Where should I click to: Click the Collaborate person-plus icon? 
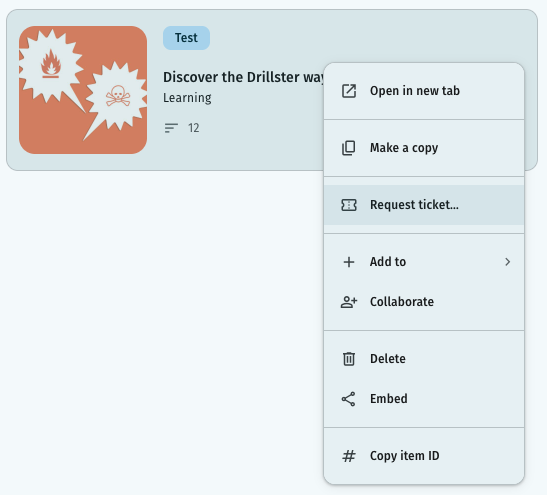[x=349, y=302]
